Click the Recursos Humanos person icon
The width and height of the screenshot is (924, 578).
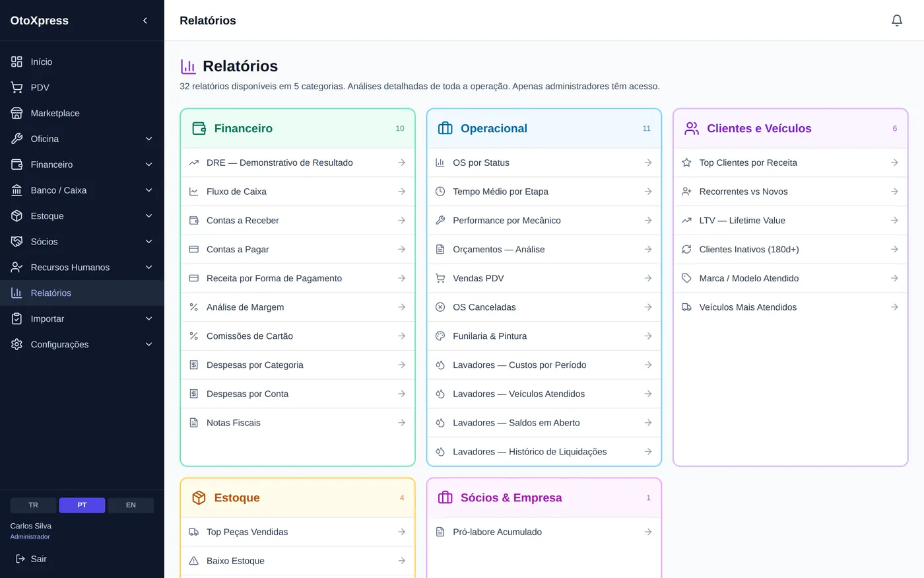(x=17, y=268)
